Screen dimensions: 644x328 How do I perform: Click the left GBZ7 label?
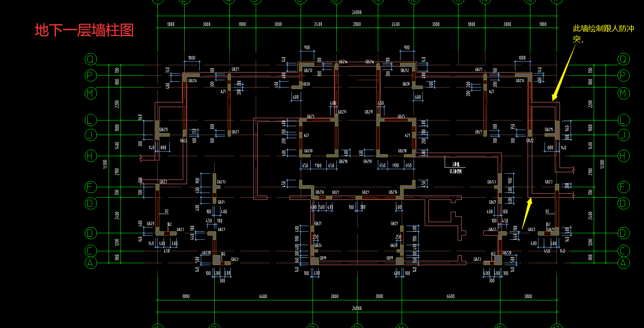221,229
